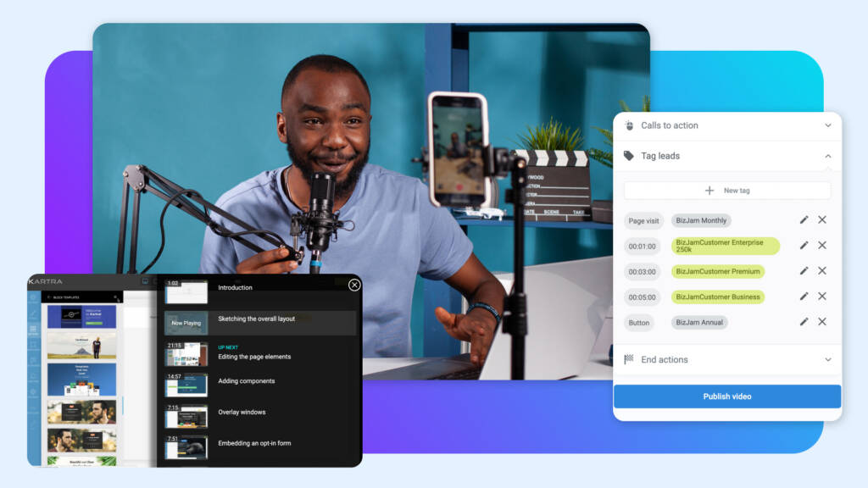The width and height of the screenshot is (868, 488).
Task: Go back from Block Templates panel
Action: [48, 297]
